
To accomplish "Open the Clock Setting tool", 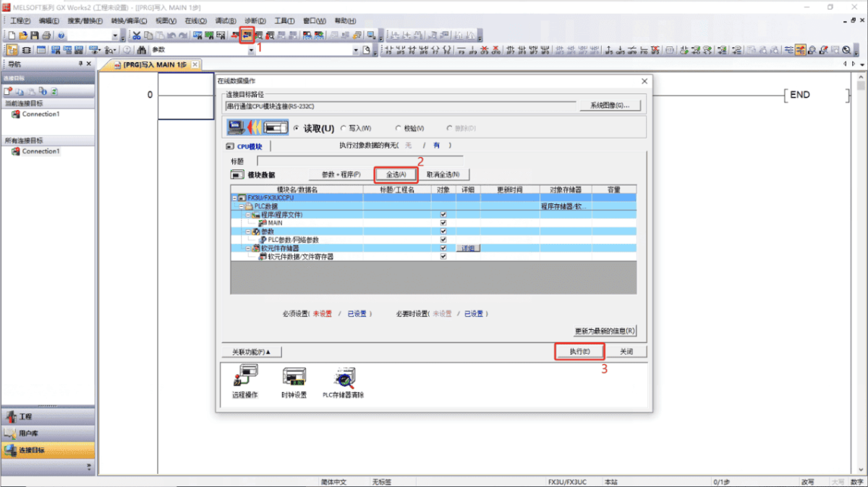I will [x=294, y=380].
